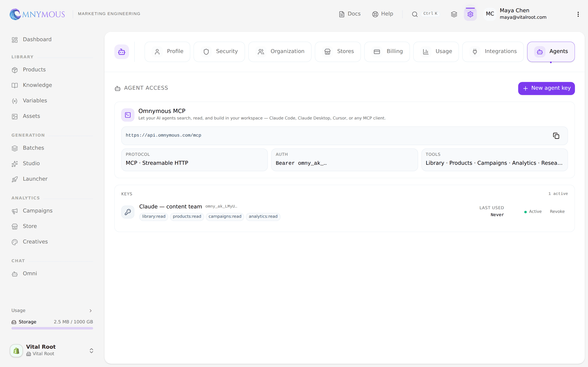588x367 pixels.
Task: Open the Docs link
Action: (350, 14)
